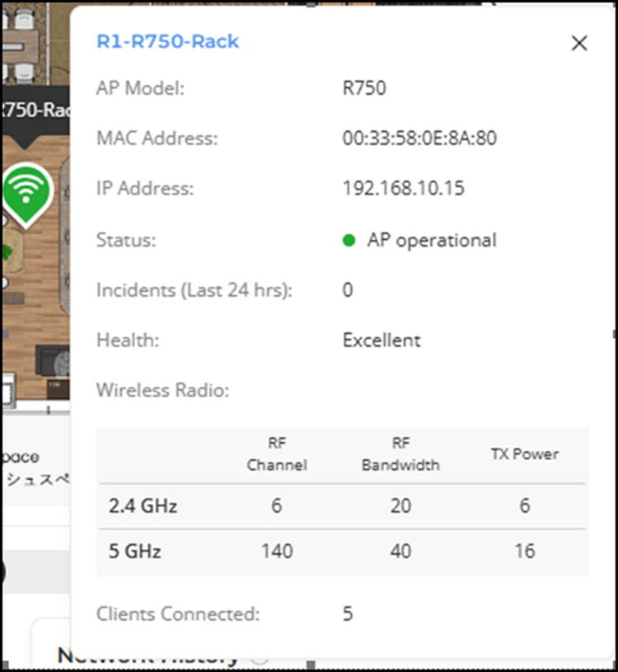Click the 5 GHz channel value 140

pos(276,551)
